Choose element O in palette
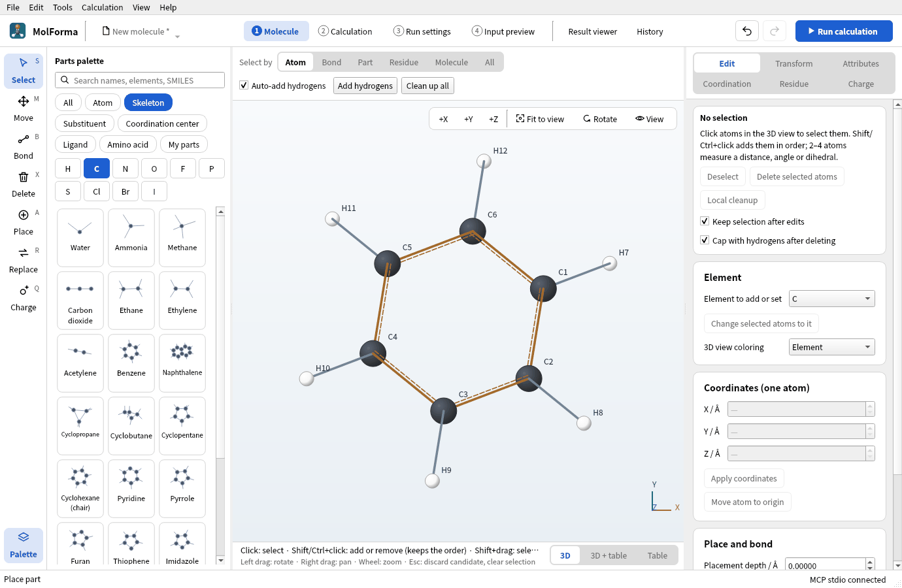The height and width of the screenshot is (588, 902). [154, 169]
